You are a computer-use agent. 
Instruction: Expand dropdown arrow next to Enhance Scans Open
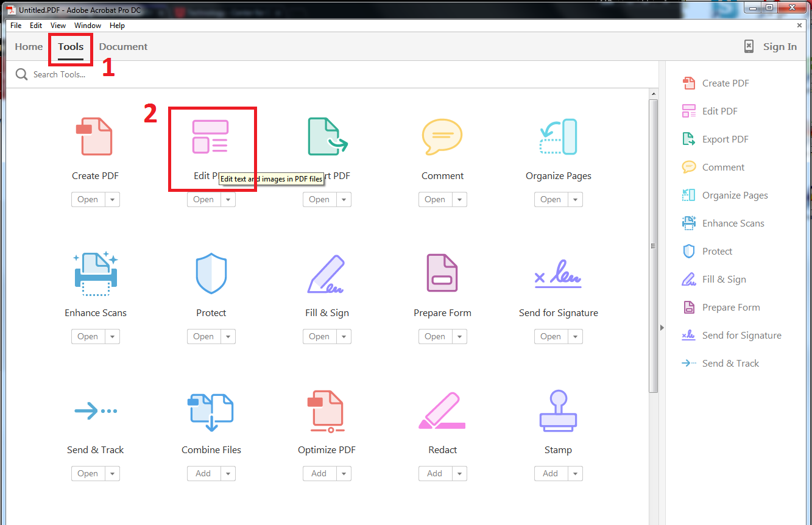tap(112, 337)
